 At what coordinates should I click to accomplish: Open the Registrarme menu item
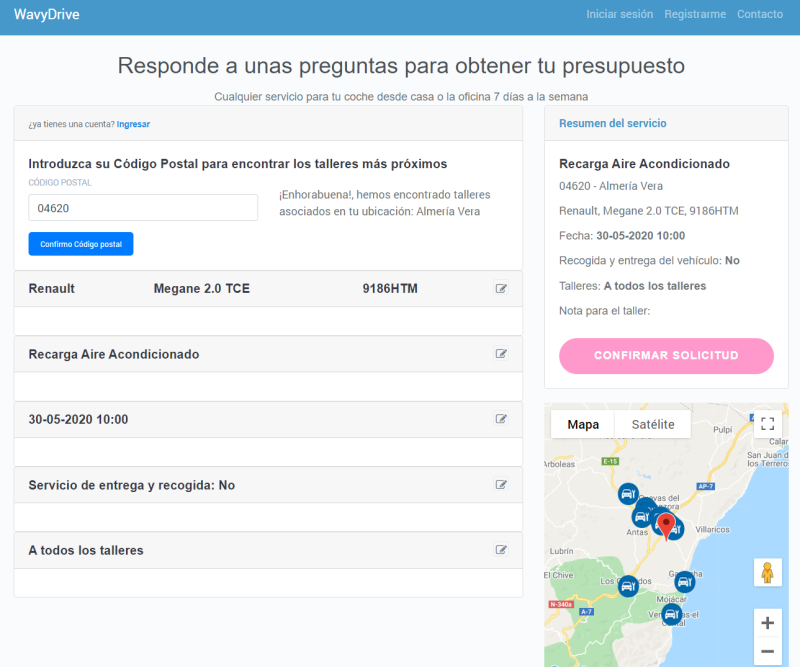[x=695, y=14]
